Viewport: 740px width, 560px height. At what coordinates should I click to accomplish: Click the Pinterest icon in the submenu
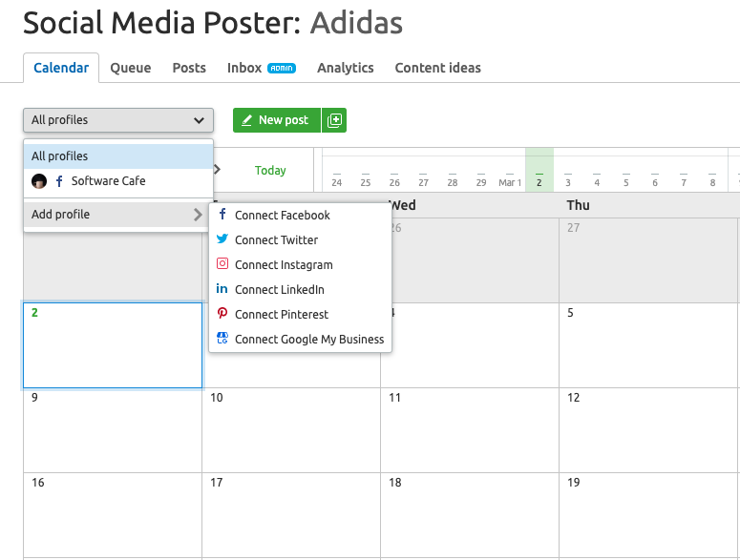pyautogui.click(x=222, y=314)
